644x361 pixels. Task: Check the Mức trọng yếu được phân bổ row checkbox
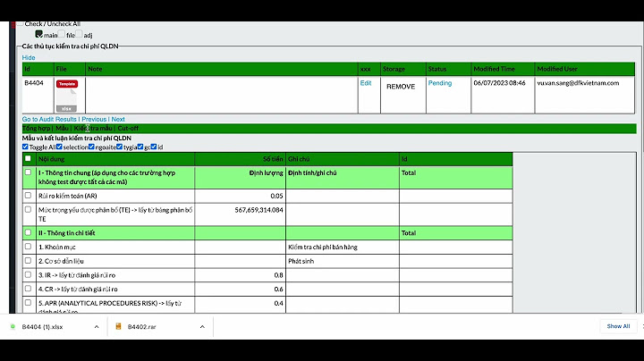[x=28, y=209]
